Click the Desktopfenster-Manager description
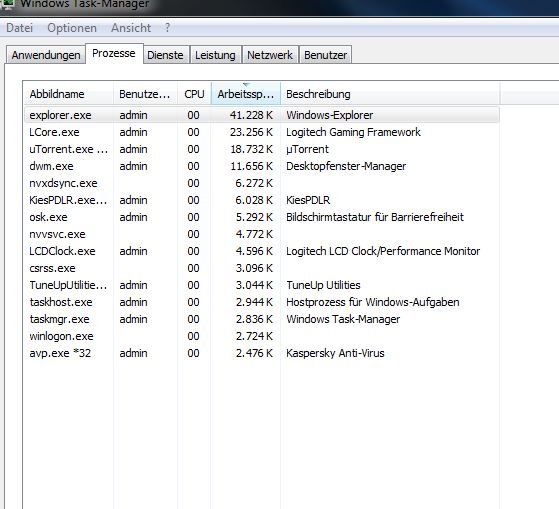This screenshot has width=559, height=509. (346, 166)
